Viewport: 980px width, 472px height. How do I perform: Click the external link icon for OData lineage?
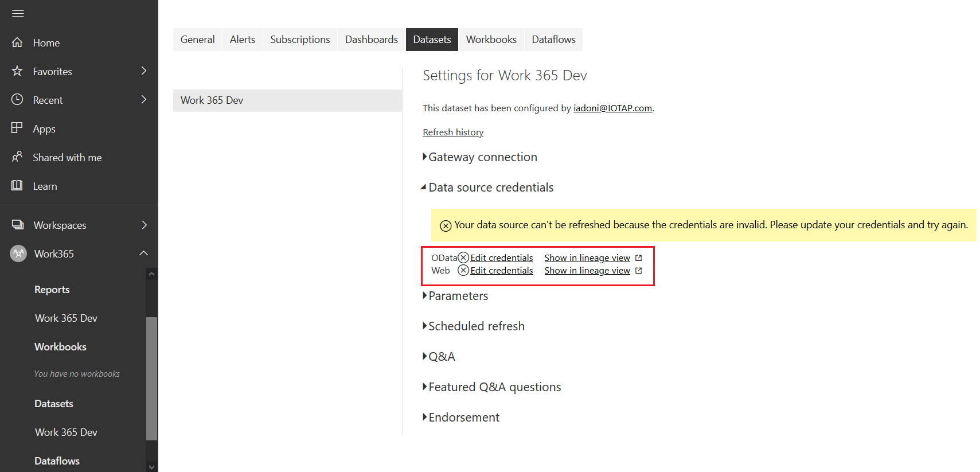pyautogui.click(x=639, y=258)
